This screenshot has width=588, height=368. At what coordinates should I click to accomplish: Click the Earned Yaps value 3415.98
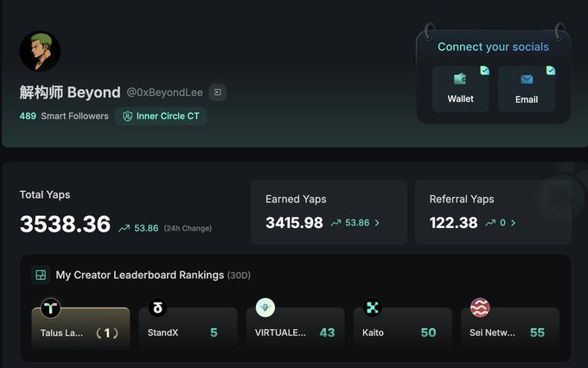click(x=294, y=223)
